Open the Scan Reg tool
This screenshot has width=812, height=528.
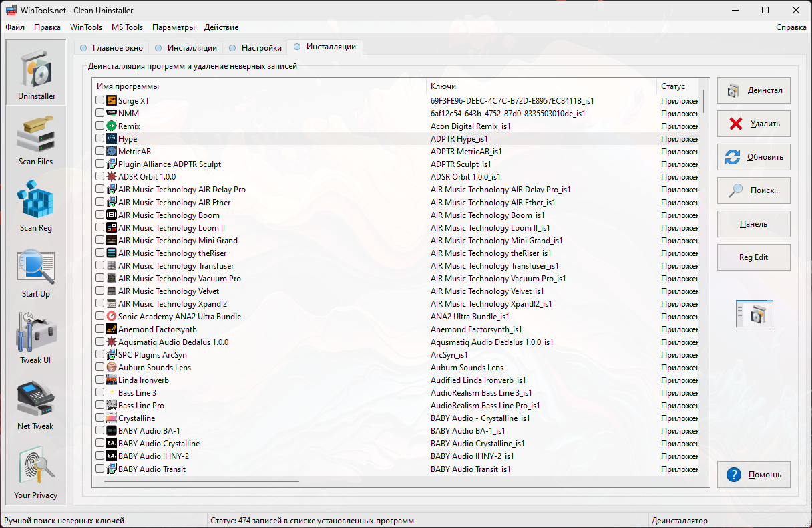point(36,205)
